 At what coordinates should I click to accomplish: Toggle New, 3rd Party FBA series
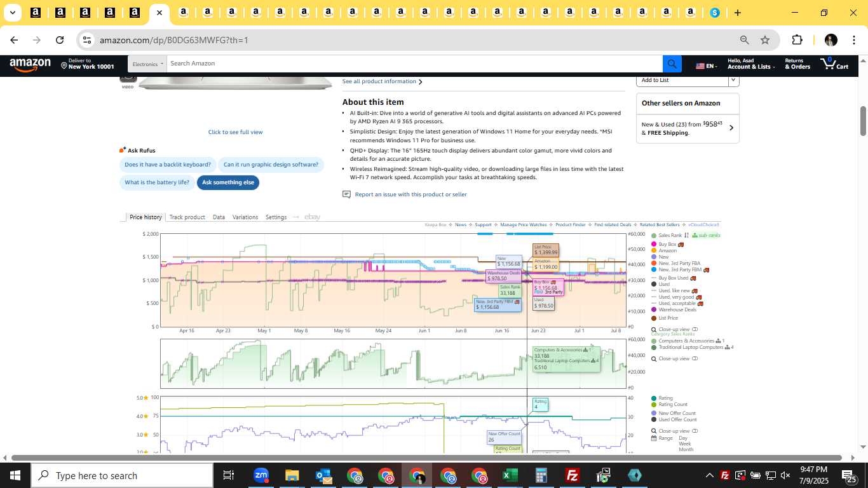[x=675, y=263]
